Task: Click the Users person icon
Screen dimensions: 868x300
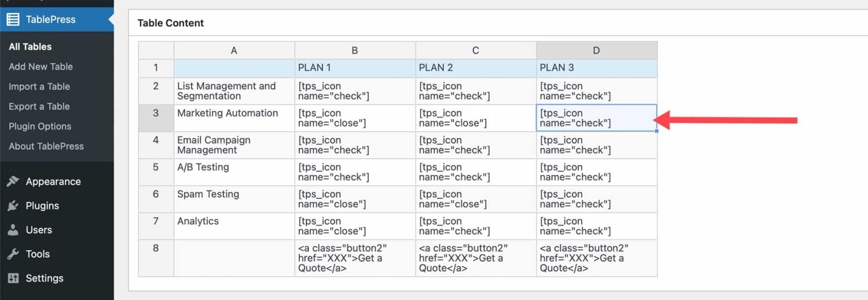Action: [13, 230]
